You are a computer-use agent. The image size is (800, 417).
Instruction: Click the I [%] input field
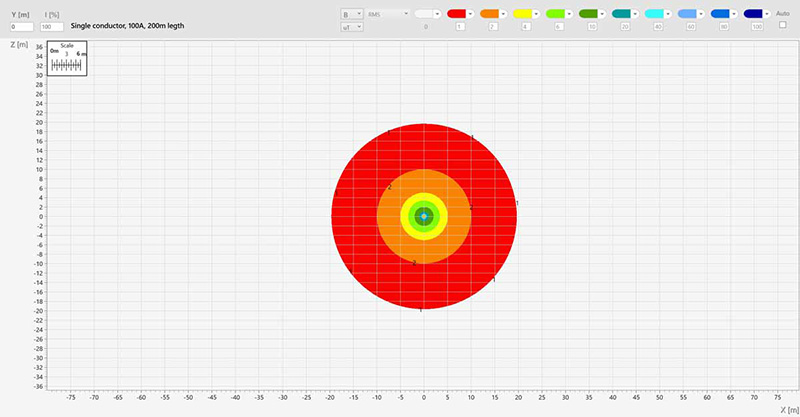point(52,27)
